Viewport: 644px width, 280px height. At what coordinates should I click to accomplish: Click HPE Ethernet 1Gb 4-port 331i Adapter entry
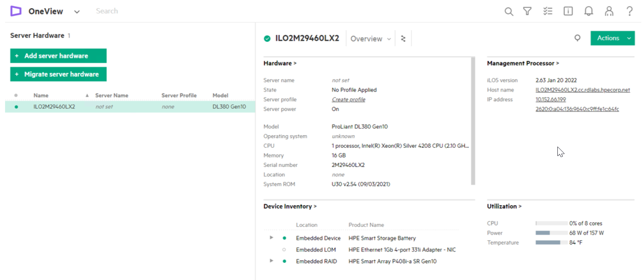(x=402, y=250)
